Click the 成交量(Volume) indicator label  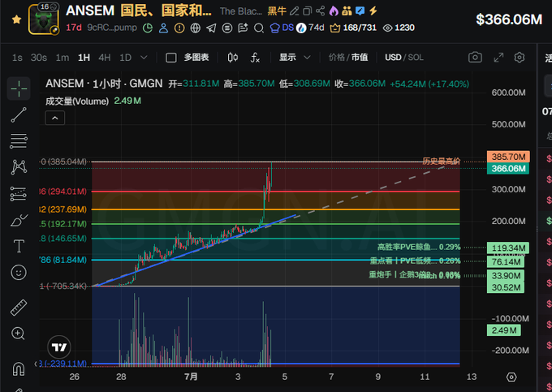[x=77, y=101]
